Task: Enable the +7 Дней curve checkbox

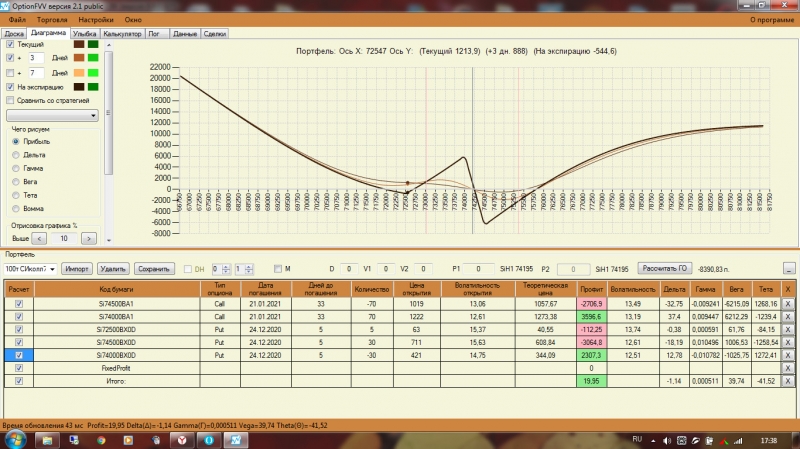Action: [10, 73]
